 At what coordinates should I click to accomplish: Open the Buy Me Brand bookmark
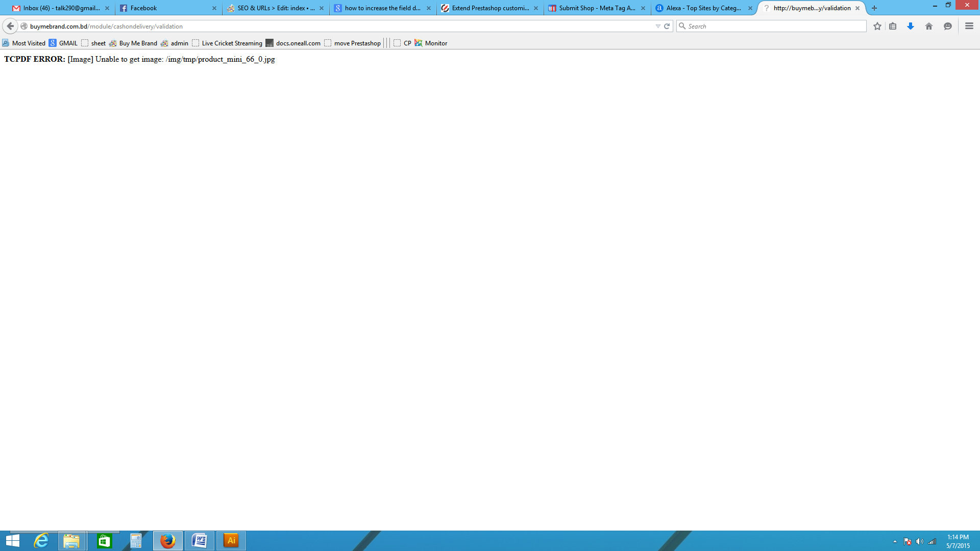click(133, 43)
